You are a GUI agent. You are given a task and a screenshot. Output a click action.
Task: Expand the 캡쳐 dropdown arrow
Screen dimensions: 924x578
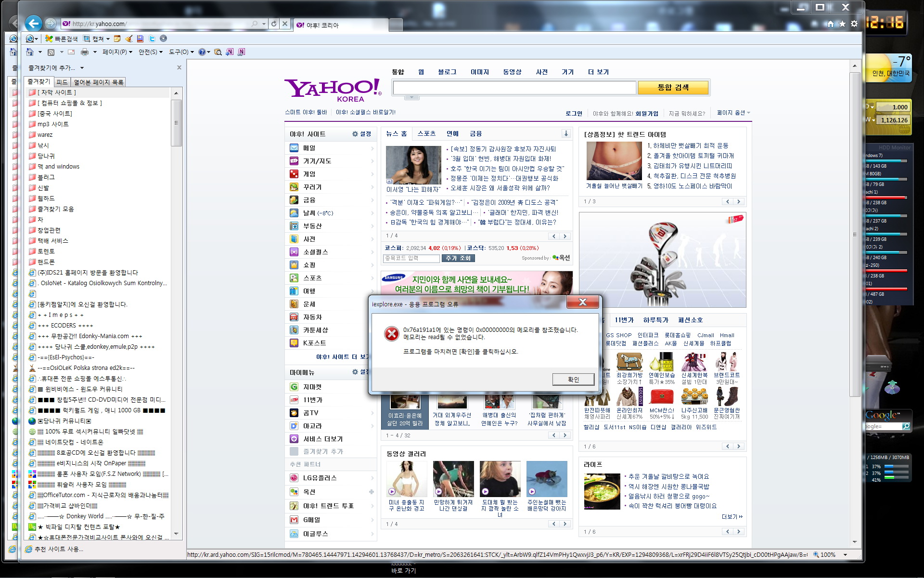click(x=108, y=39)
